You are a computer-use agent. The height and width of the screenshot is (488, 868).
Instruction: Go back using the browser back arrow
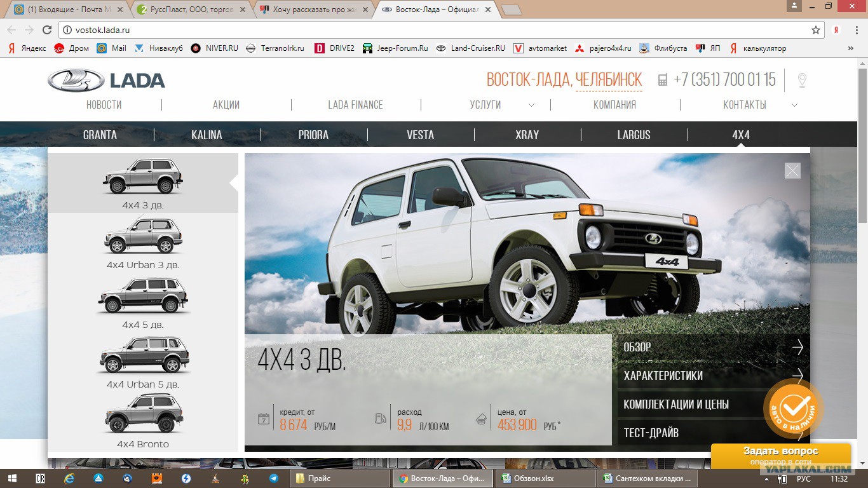[11, 30]
